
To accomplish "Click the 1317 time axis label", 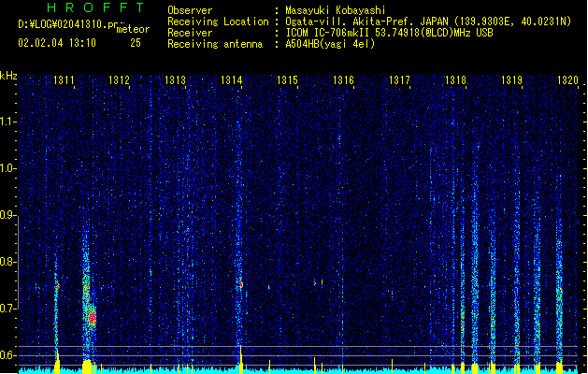I will point(399,80).
